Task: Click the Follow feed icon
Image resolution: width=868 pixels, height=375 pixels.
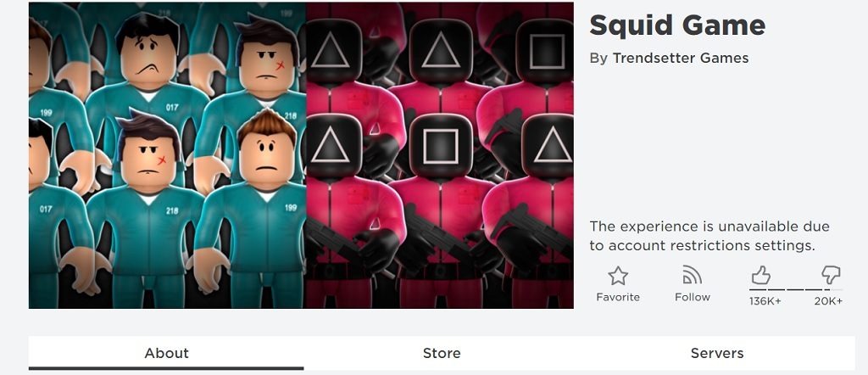Action: coord(692,275)
